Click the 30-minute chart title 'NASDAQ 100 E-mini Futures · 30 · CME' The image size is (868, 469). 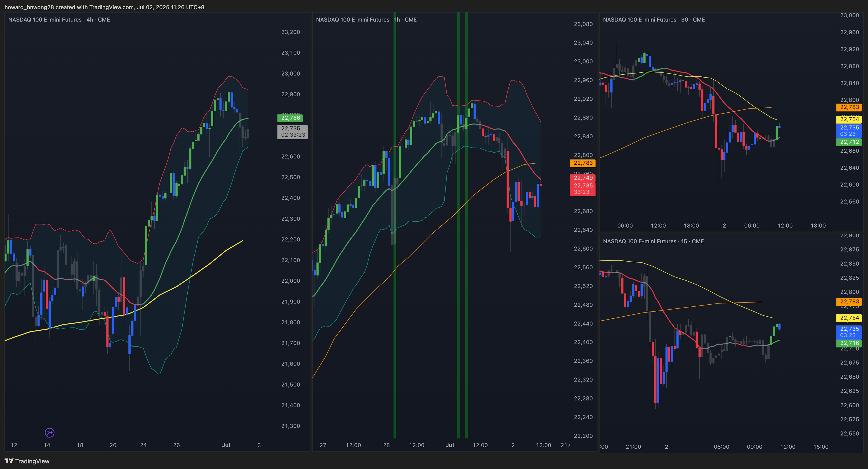tap(654, 19)
